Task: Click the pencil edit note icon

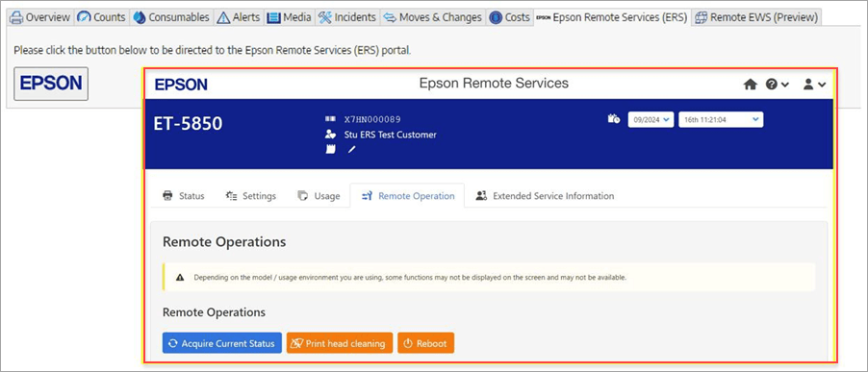Action: coord(351,150)
